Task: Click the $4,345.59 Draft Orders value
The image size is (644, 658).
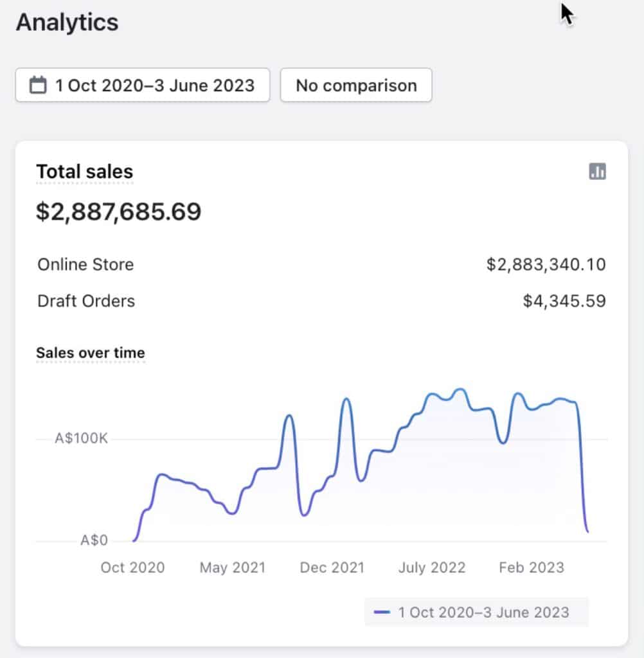Action: (x=564, y=301)
